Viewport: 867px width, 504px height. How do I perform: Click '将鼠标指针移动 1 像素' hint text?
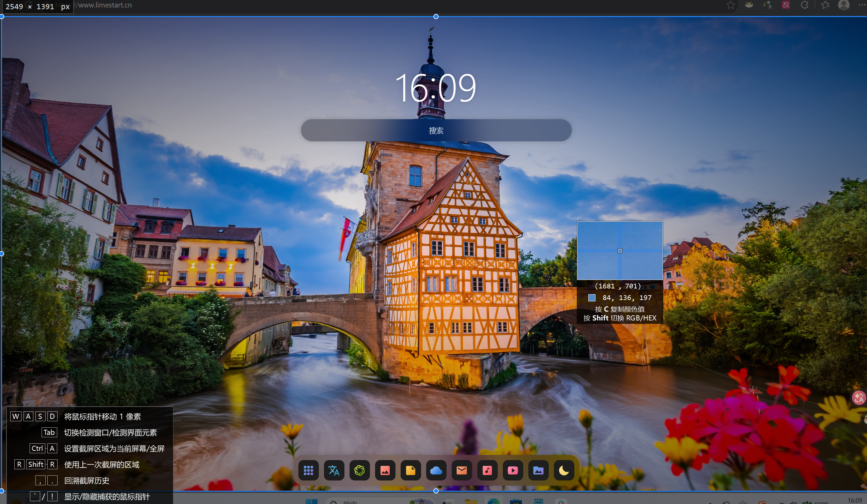[103, 416]
